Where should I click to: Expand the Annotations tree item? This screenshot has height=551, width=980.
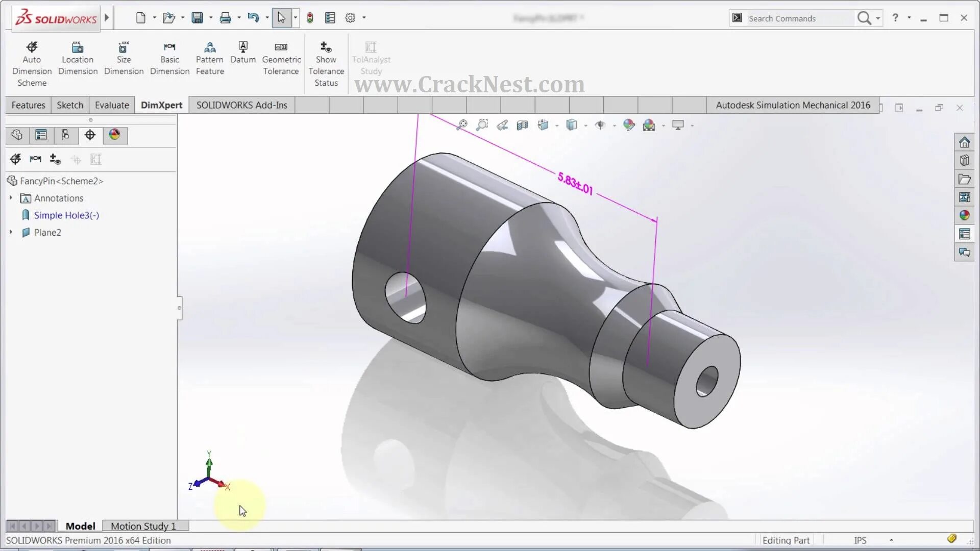tap(10, 198)
